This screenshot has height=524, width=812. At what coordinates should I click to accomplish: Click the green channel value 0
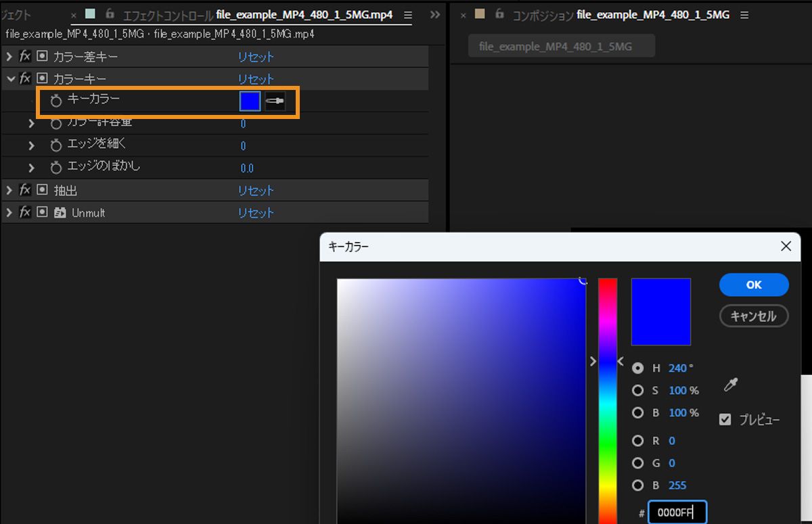click(x=672, y=463)
